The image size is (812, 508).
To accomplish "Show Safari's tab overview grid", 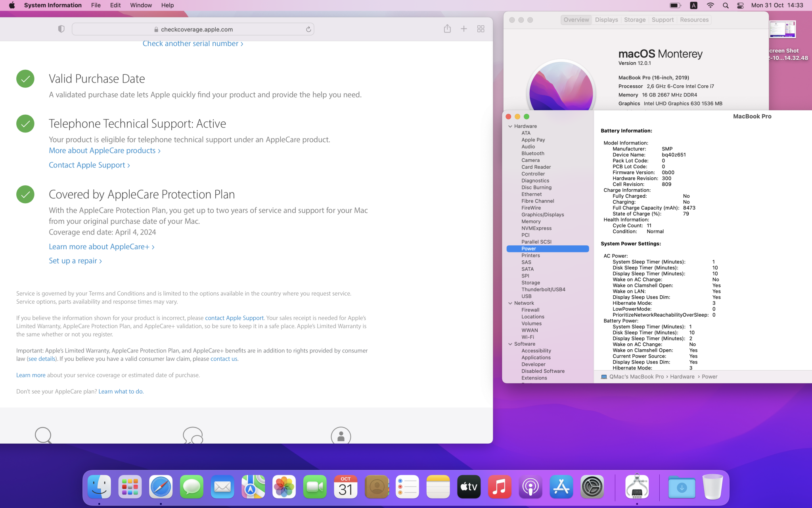I will click(x=481, y=29).
